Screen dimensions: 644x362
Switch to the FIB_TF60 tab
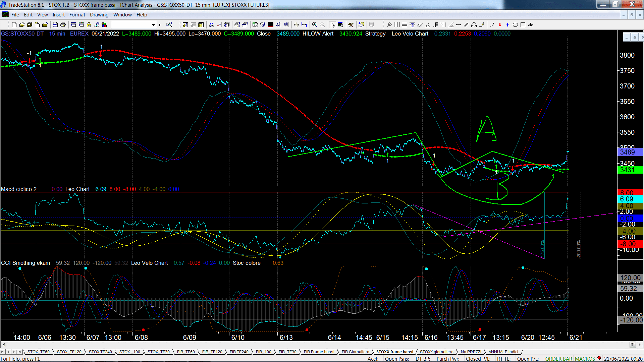pyautogui.click(x=186, y=352)
